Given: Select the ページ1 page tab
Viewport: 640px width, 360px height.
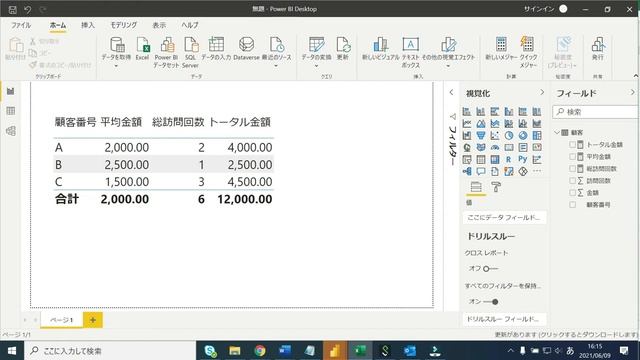Looking at the screenshot, I should [x=62, y=320].
